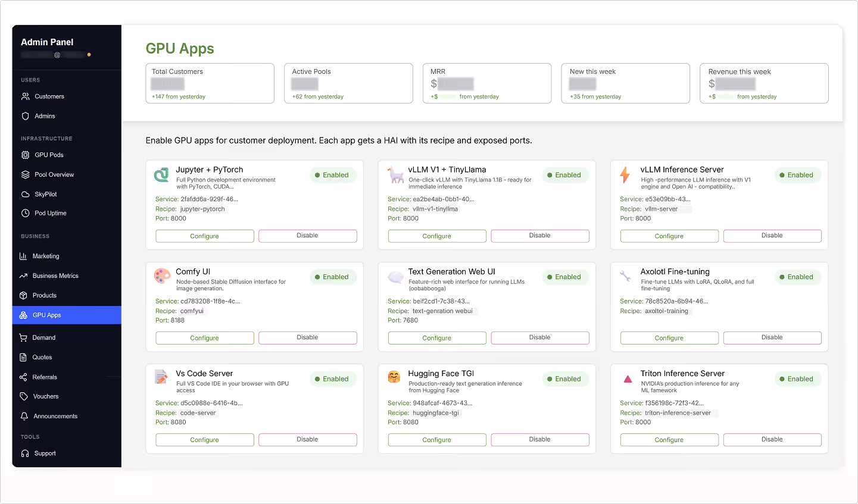
Task: Click the Active Pools stat card
Action: click(x=348, y=83)
